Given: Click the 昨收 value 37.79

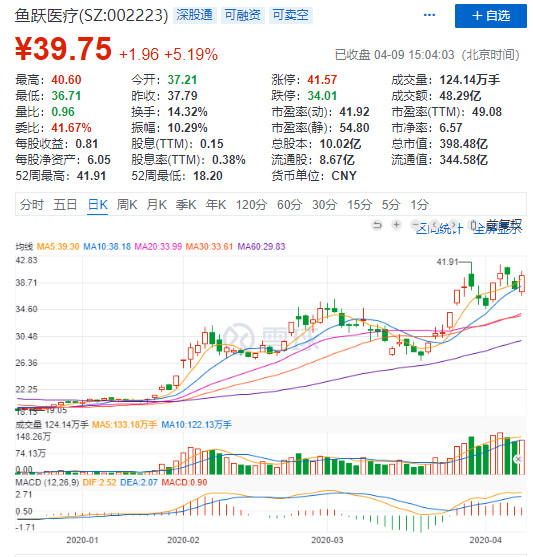Looking at the screenshot, I should [x=182, y=96].
